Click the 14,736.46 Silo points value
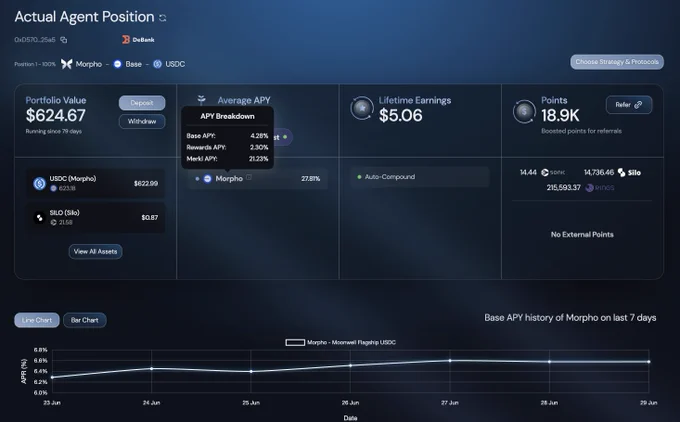 pos(599,173)
